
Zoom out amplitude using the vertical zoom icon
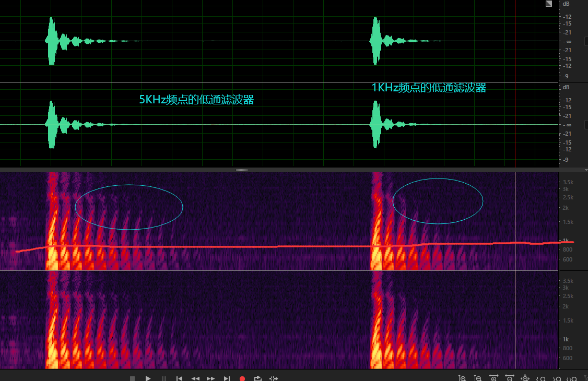478,378
